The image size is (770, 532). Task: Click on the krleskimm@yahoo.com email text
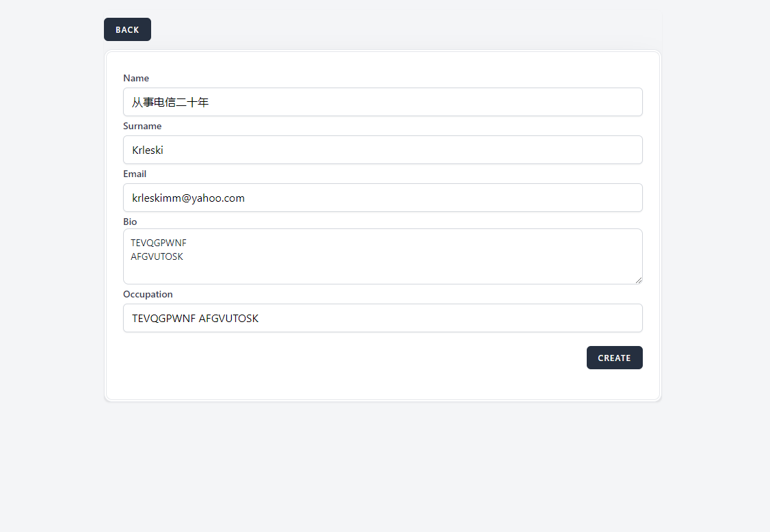click(188, 198)
